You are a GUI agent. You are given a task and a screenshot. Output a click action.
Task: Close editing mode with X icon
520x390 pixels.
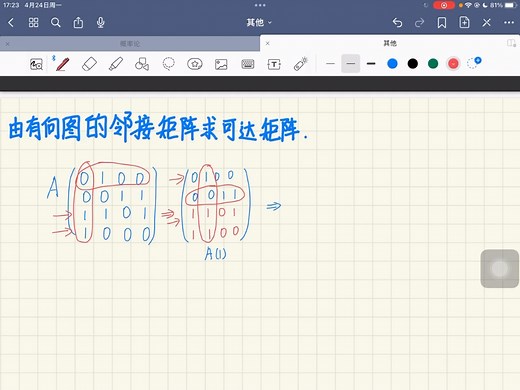point(486,23)
